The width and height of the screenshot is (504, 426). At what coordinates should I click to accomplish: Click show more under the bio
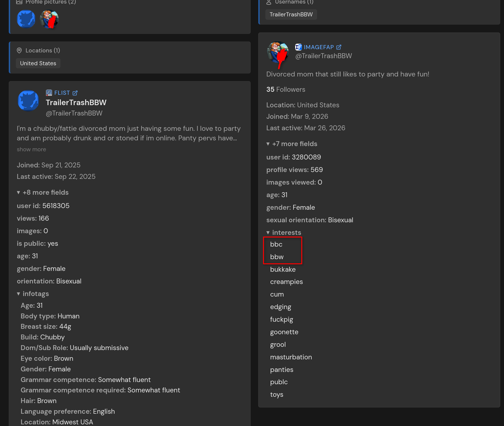(x=31, y=149)
